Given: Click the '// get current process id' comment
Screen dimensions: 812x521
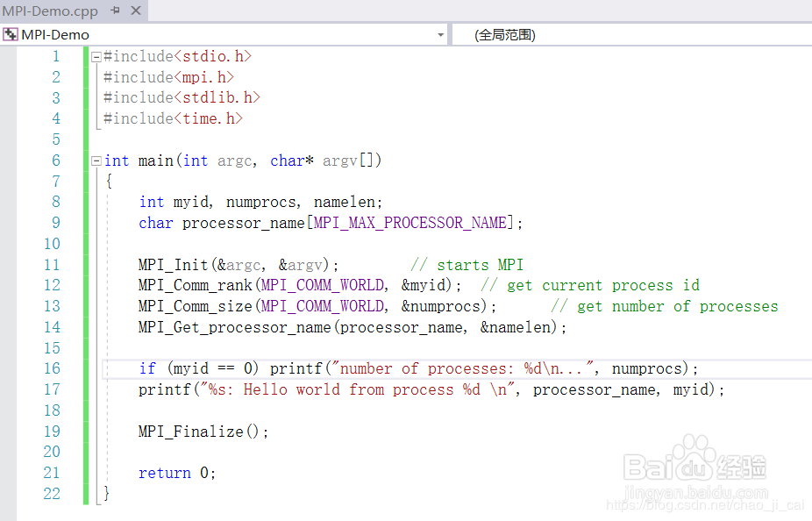Looking at the screenshot, I should coord(590,286).
